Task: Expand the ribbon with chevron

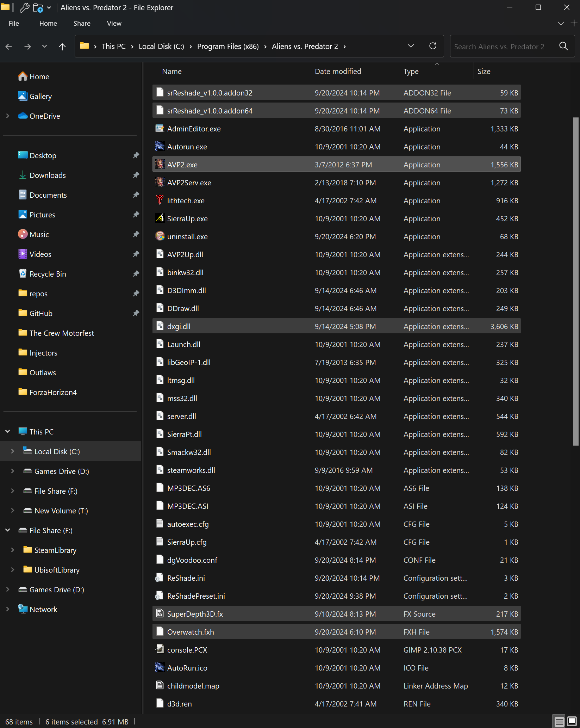Action: [561, 23]
